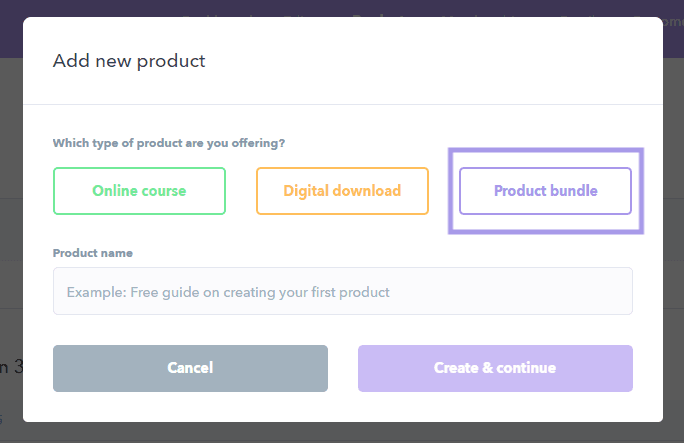Image resolution: width=684 pixels, height=443 pixels.
Task: Select the Online course product type
Action: pos(139,191)
